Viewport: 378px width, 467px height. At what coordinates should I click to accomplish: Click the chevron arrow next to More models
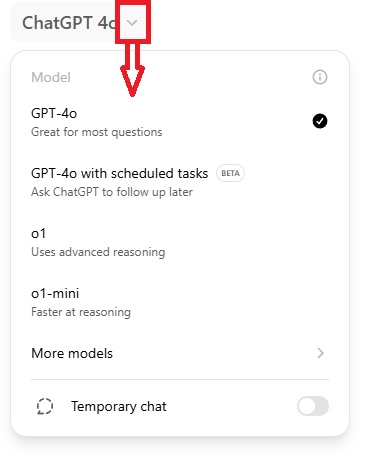click(320, 353)
